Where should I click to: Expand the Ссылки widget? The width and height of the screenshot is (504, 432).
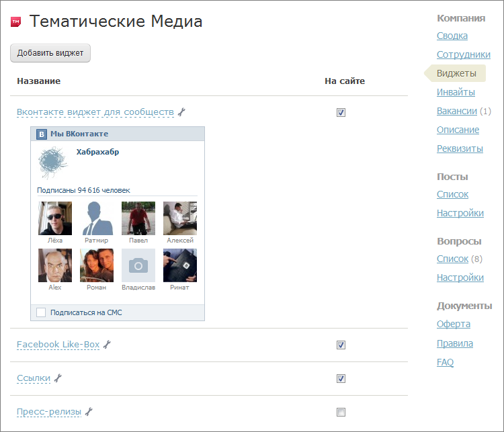click(34, 378)
